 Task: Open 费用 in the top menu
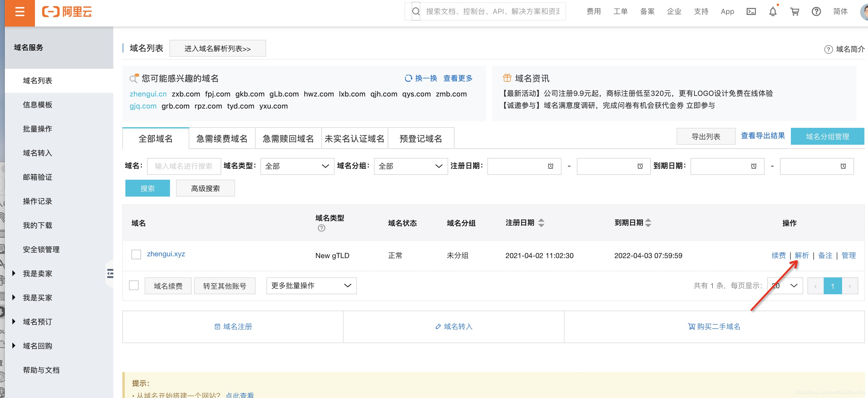593,12
